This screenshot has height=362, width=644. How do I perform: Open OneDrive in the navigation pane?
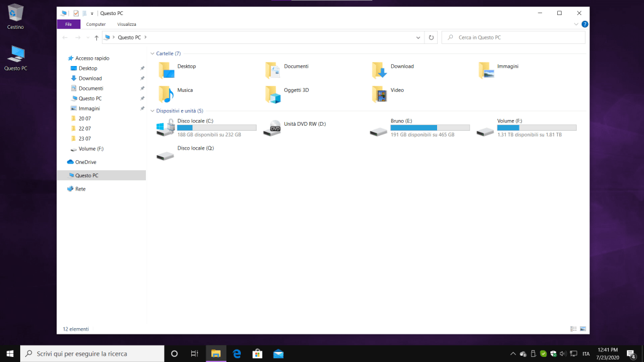86,162
